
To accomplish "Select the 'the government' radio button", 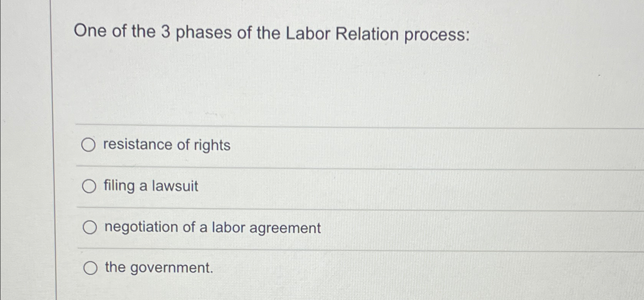I will [91, 268].
